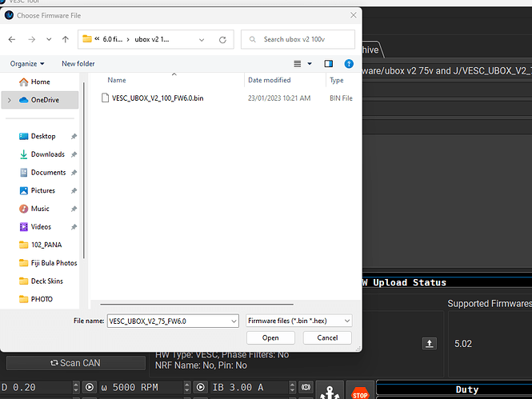Open the Fiji Bula Photos folder

point(48,263)
